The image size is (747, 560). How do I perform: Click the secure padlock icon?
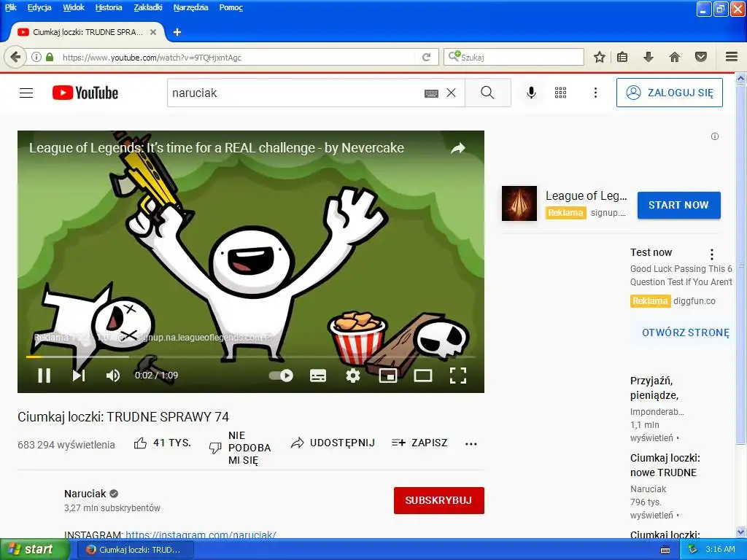(50, 57)
